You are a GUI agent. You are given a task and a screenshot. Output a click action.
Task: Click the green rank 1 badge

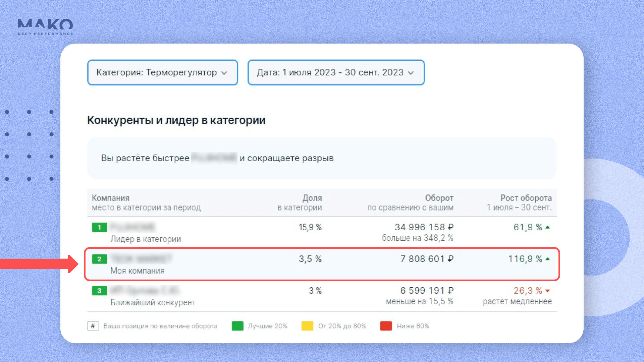99,227
